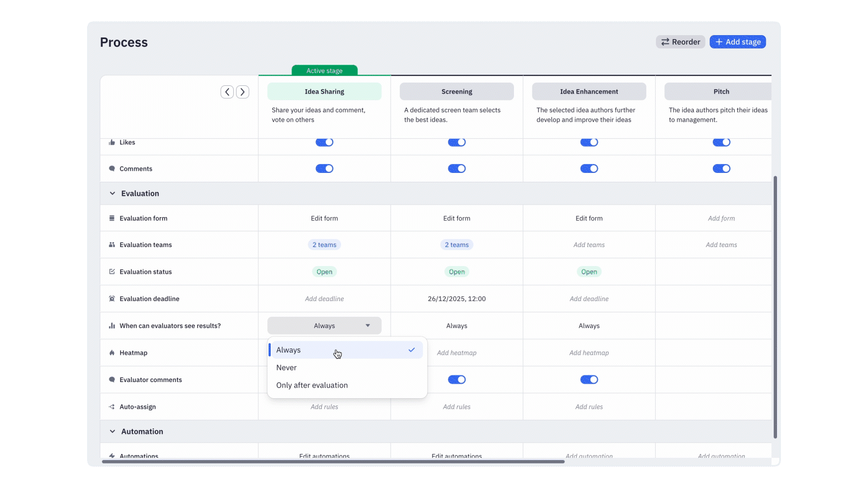
Task: Click the Comments speech bubble icon
Action: coord(112,169)
